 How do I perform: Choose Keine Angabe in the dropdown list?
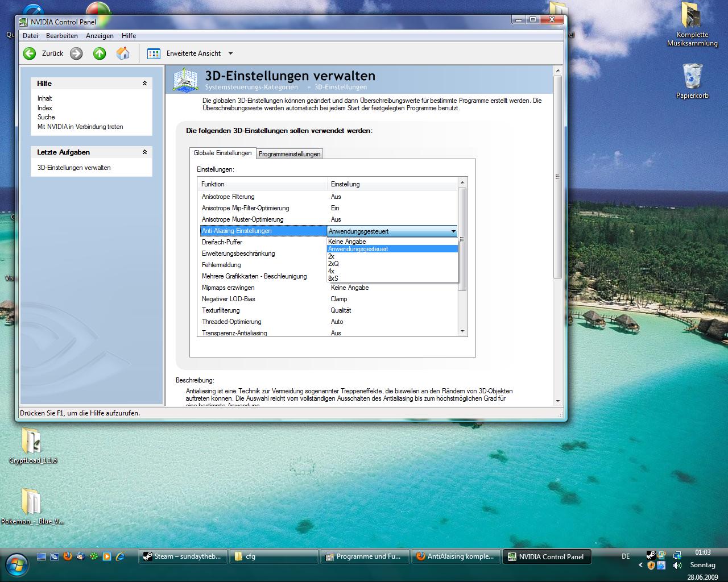click(x=392, y=242)
